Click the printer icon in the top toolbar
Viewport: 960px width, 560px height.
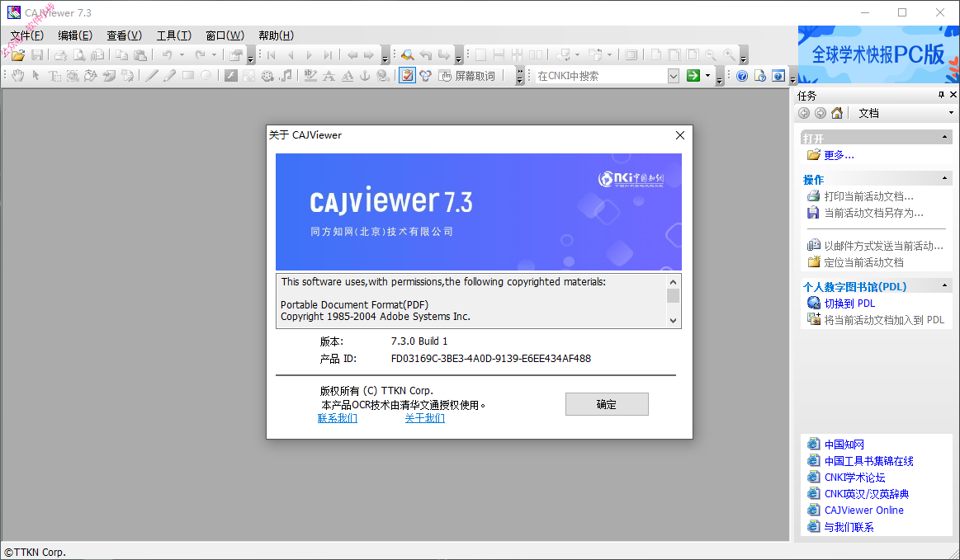pyautogui.click(x=60, y=55)
